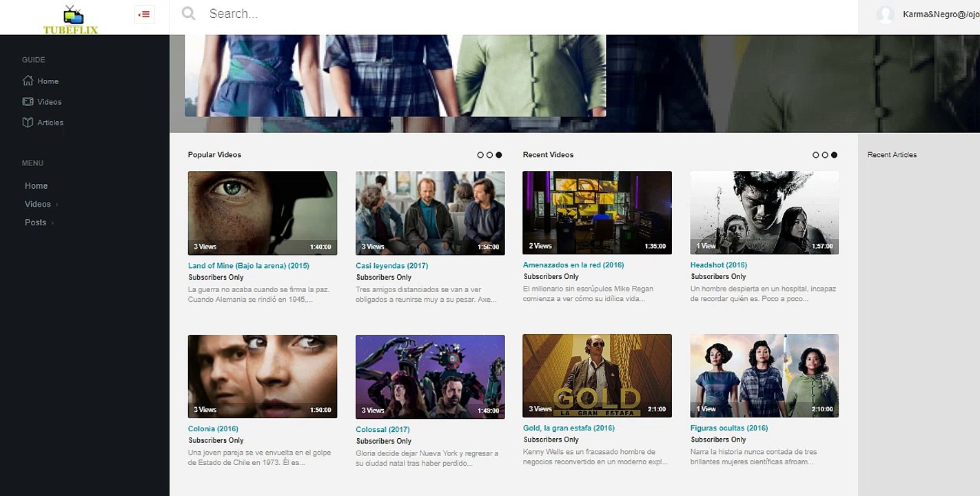
Task: Click description starting 'Gloria decide dejar Nueva York'
Action: tap(427, 459)
